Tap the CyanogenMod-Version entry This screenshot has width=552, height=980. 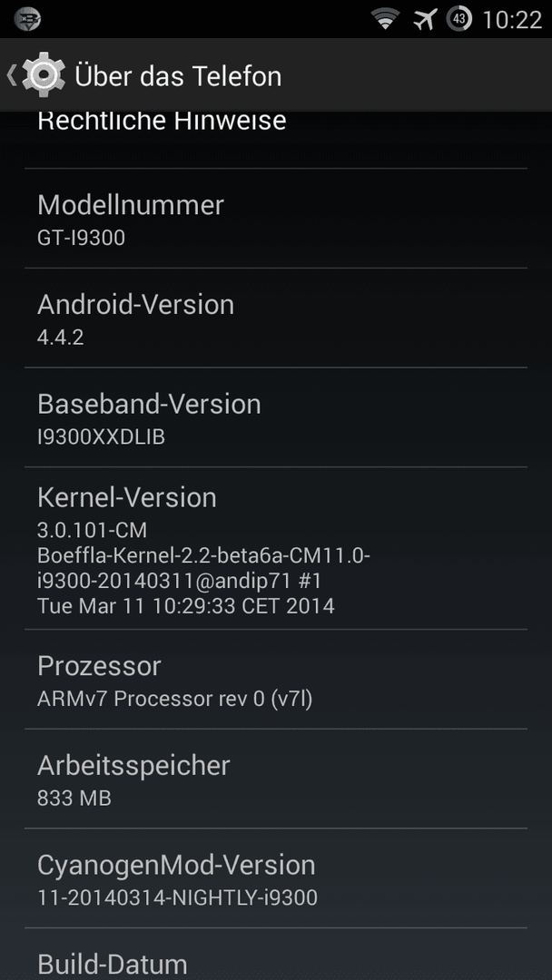(x=276, y=877)
